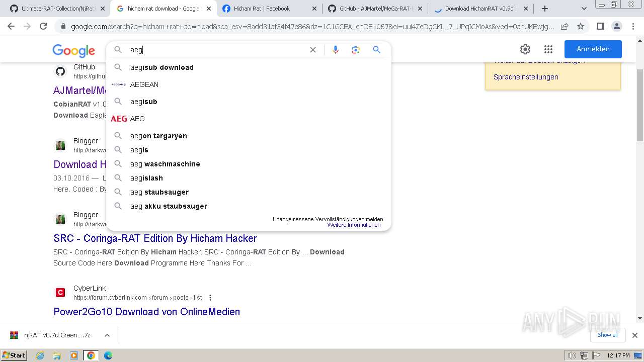The width and height of the screenshot is (644, 362).
Task: Clear the search box with X icon
Action: [312, 50]
